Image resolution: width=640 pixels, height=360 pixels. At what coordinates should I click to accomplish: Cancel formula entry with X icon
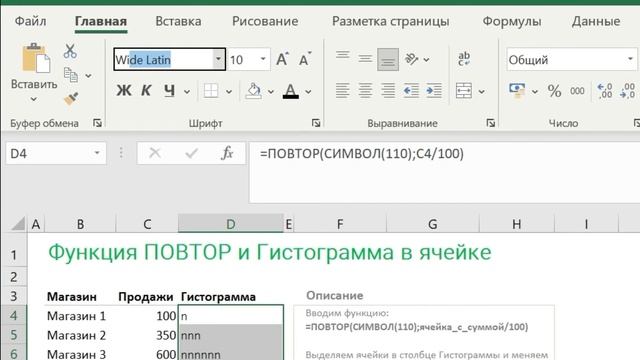155,153
